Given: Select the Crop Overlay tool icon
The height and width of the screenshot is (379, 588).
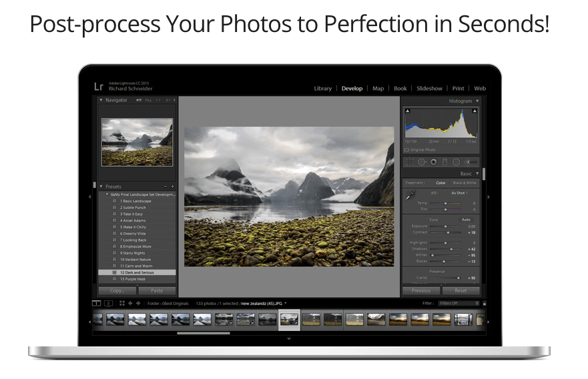Looking at the screenshot, I should coord(410,162).
